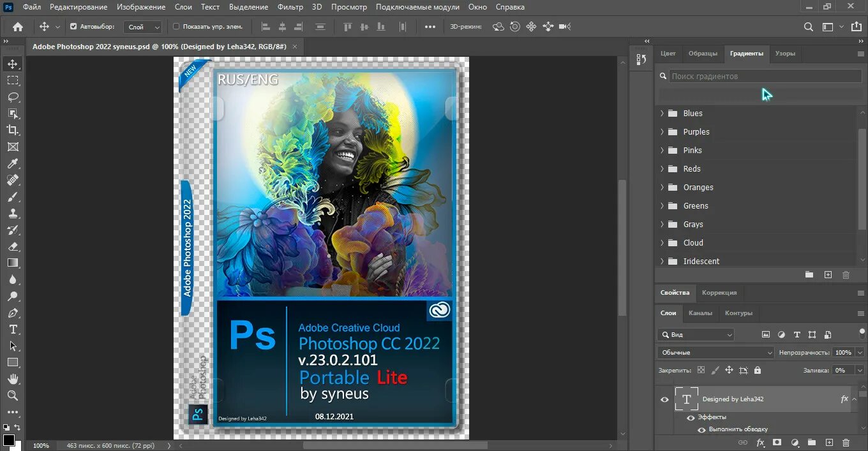This screenshot has width=868, height=451.
Task: Select the Move tool in the toolbox
Action: click(13, 64)
